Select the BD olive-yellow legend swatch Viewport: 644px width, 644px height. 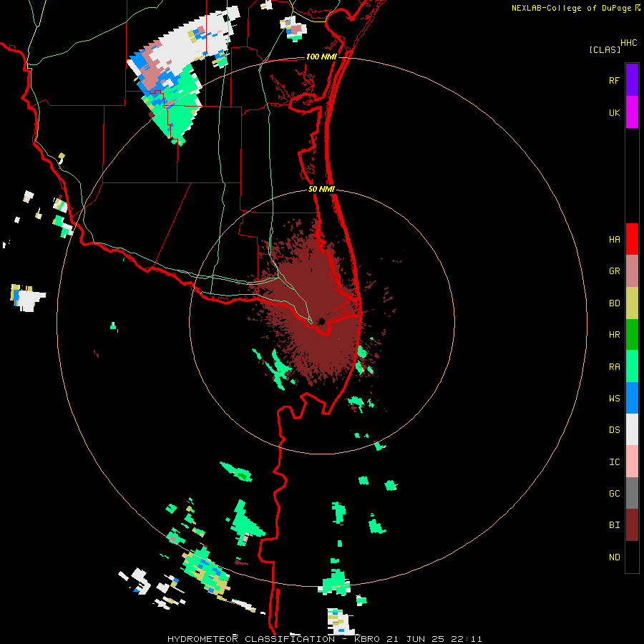tap(632, 303)
